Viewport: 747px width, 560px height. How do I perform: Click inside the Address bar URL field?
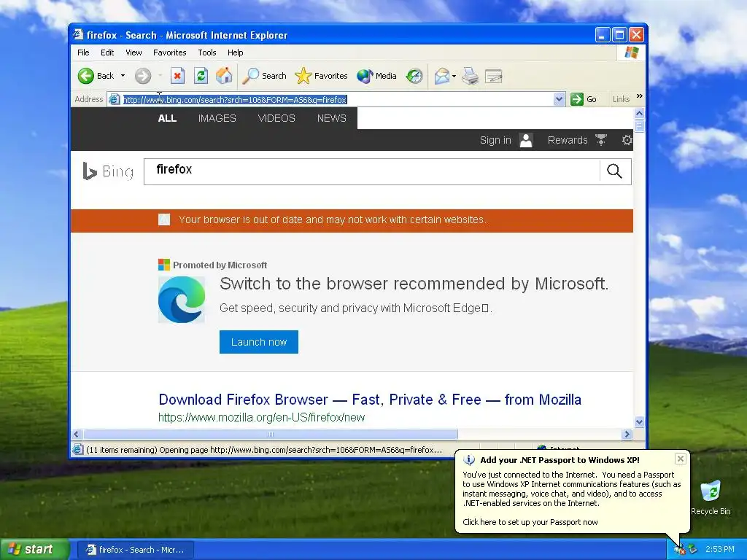click(336, 99)
